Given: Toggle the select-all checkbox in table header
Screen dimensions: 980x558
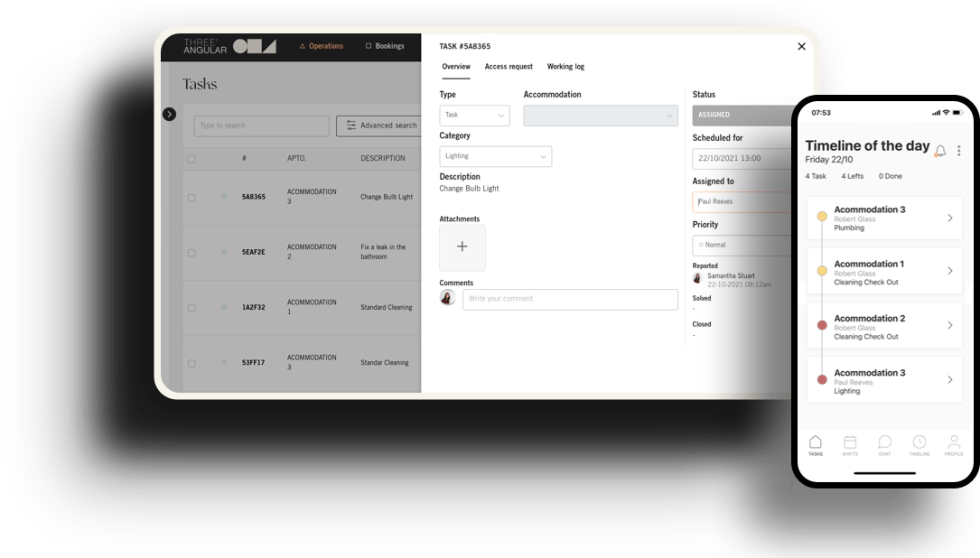Looking at the screenshot, I should pos(191,159).
